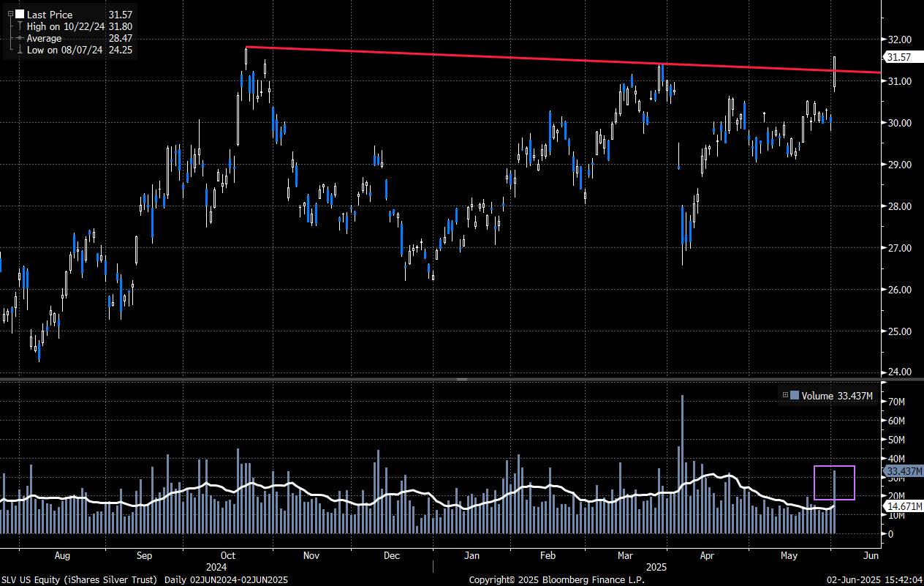Image resolution: width=924 pixels, height=586 pixels.
Task: Click the 14.671M moving average axis flag
Action: pyautogui.click(x=904, y=506)
